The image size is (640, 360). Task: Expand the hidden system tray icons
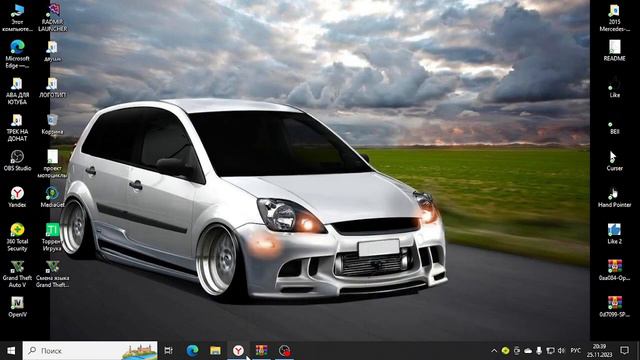[x=494, y=350]
